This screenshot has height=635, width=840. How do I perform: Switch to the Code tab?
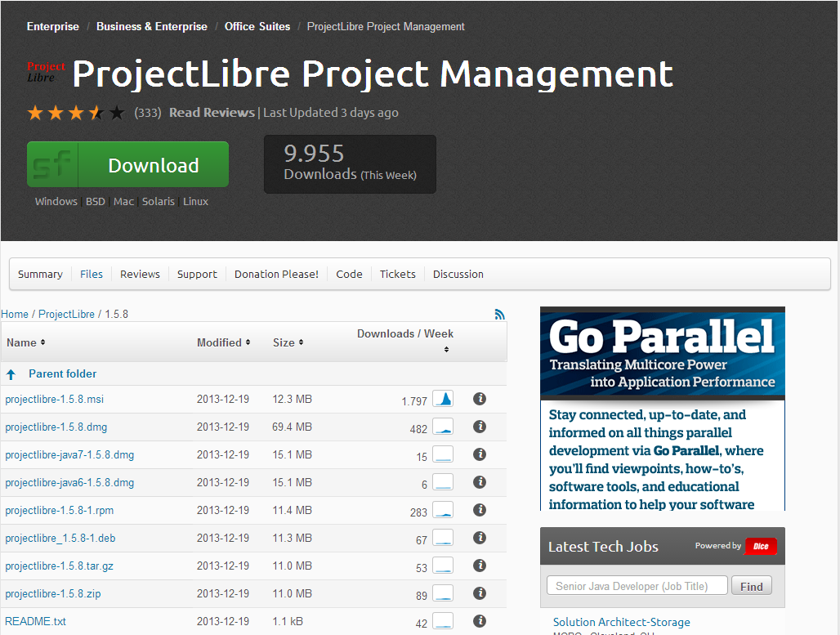[x=349, y=275]
